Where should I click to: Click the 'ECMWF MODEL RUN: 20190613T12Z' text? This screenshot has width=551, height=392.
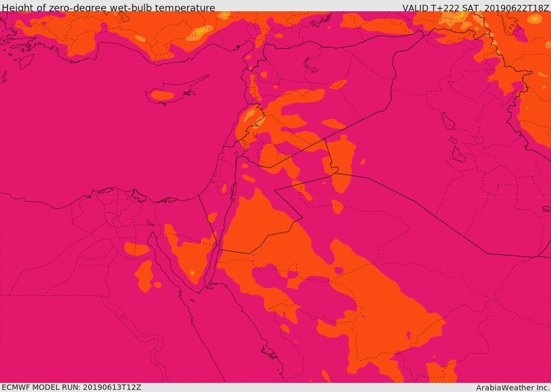click(x=72, y=387)
